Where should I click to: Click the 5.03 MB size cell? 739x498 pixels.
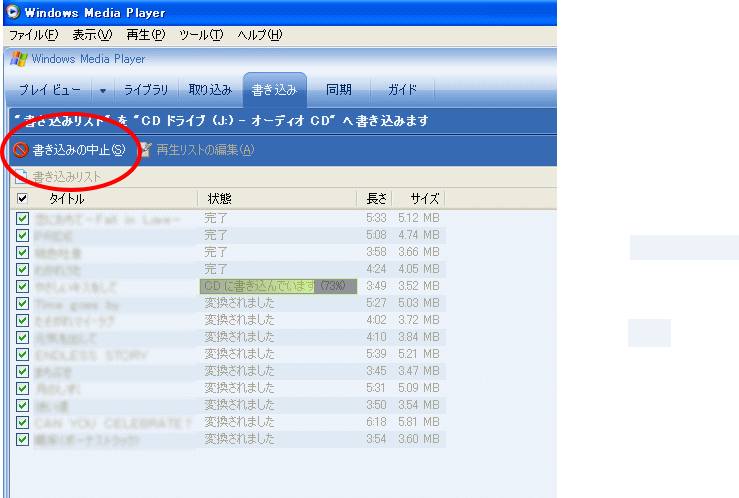tap(419, 303)
